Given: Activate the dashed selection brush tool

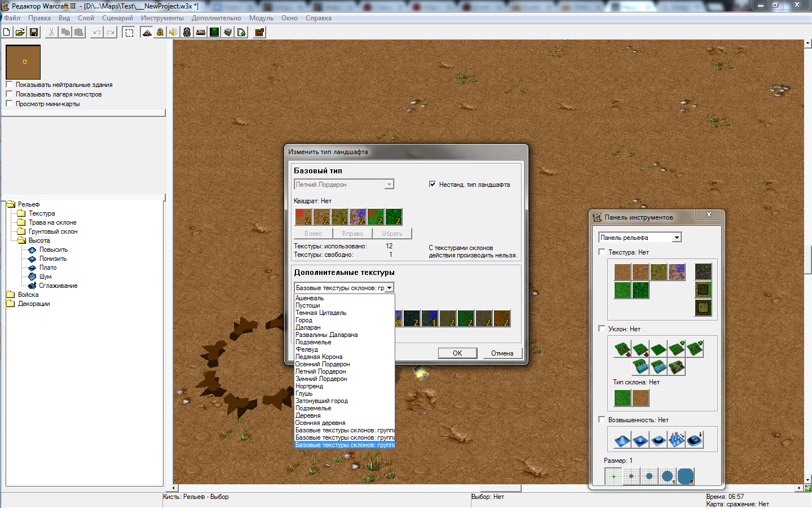Looking at the screenshot, I should pos(129,32).
